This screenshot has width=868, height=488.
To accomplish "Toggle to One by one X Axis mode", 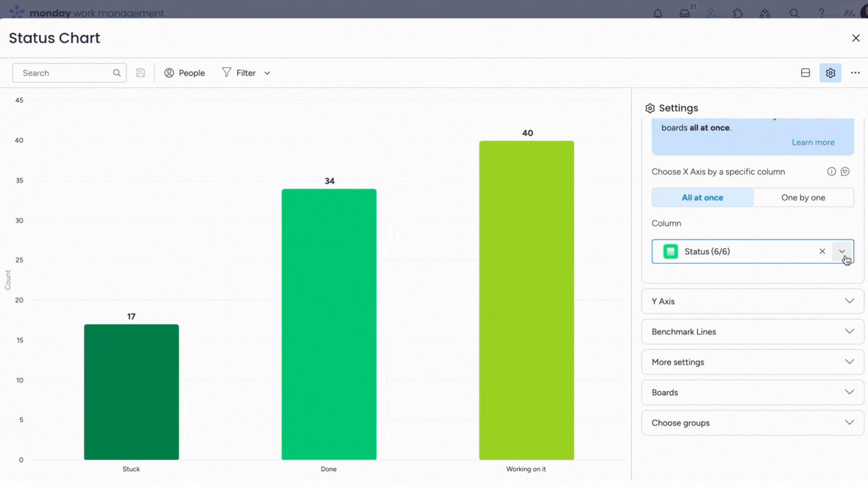I will click(x=803, y=197).
